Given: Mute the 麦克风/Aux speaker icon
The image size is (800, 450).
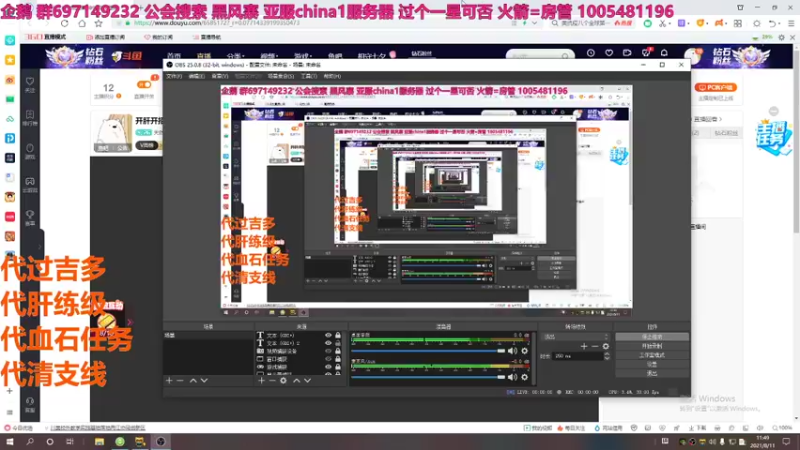Looking at the screenshot, I should (512, 377).
